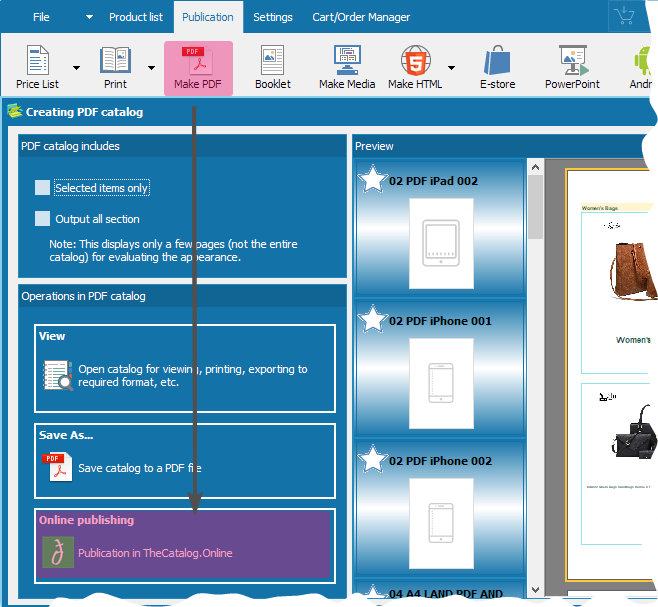
Task: Open the Settings tab
Action: click(x=273, y=17)
